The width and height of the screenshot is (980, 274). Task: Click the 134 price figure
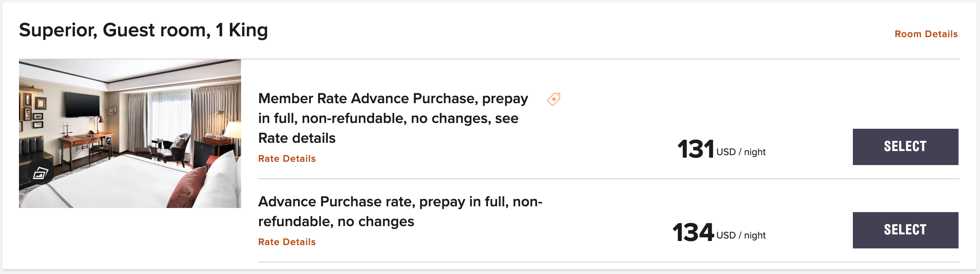tap(693, 232)
